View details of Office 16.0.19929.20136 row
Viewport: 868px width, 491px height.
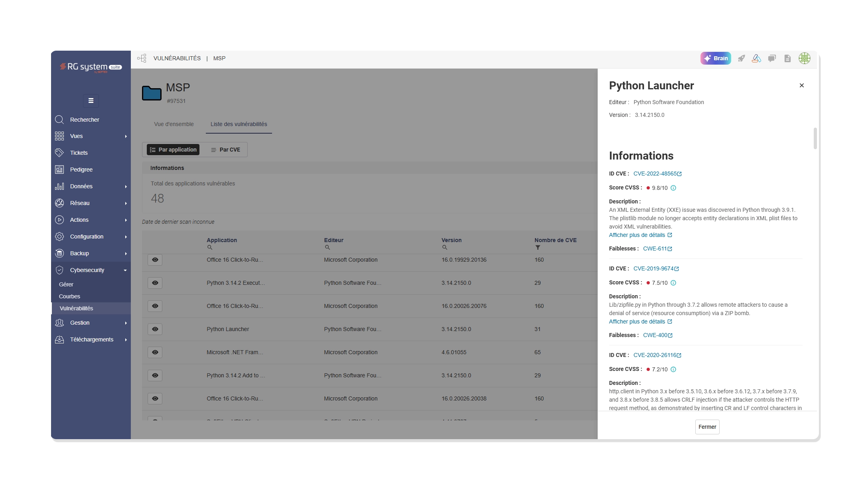tap(155, 260)
